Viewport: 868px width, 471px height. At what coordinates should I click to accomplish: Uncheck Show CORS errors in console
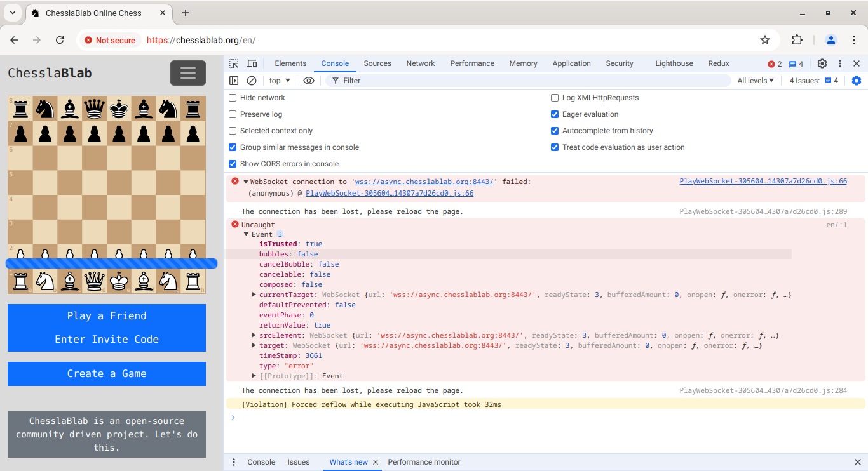(x=233, y=164)
